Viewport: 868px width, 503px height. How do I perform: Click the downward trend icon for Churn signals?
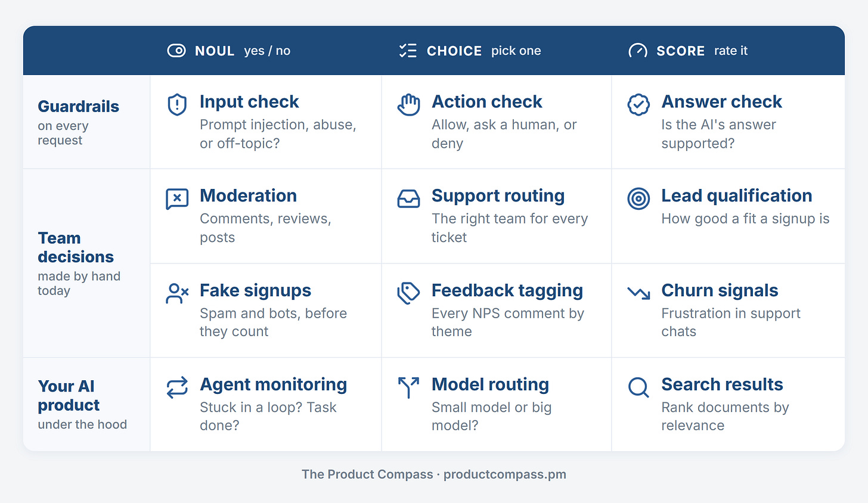(638, 293)
